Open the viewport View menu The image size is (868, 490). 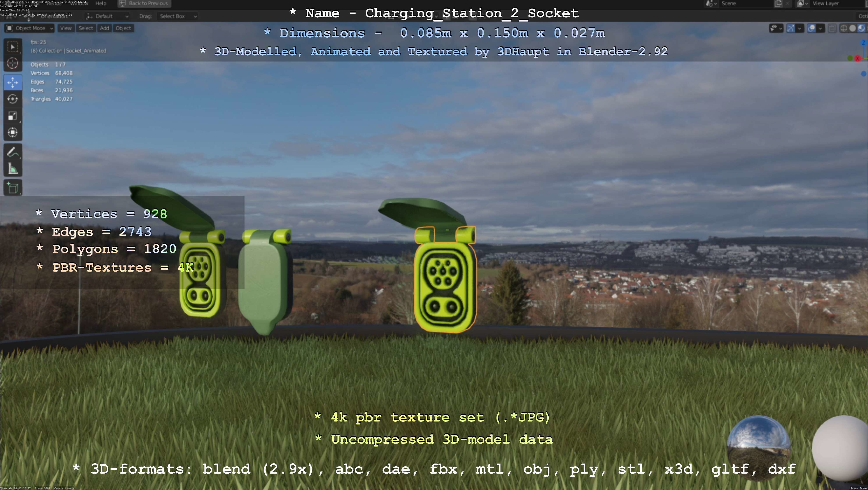click(x=66, y=28)
